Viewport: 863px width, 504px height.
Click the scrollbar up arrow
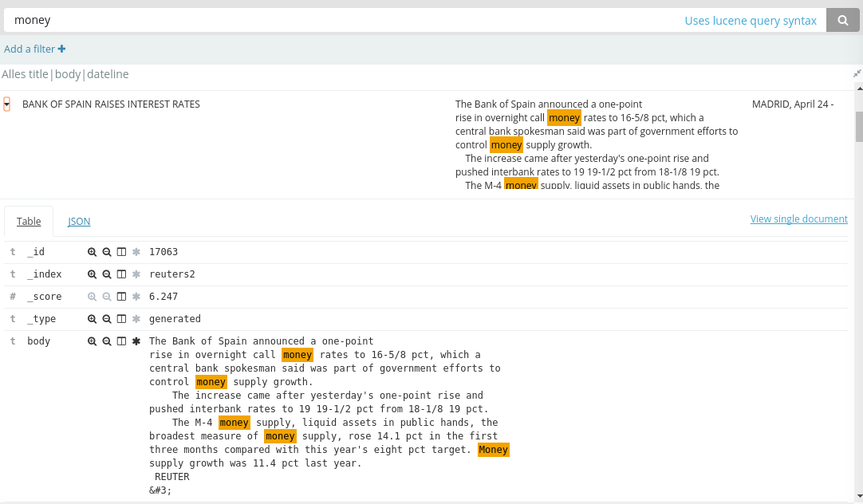(859, 88)
